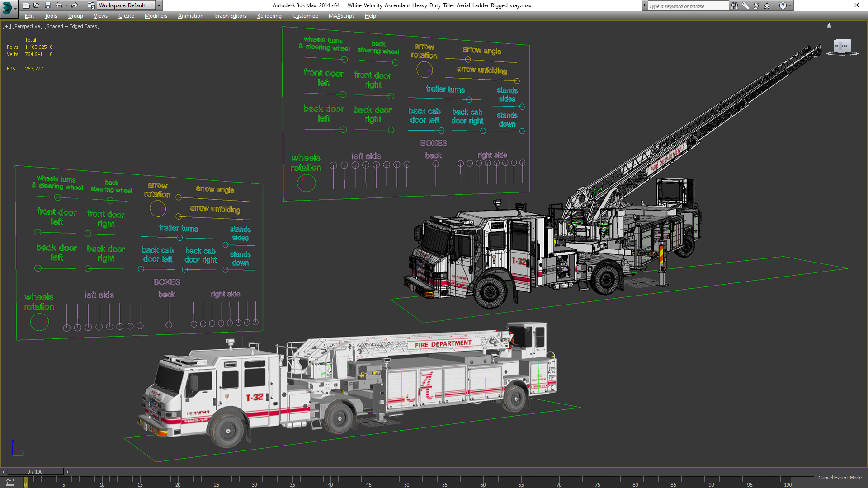This screenshot has width=868, height=488.
Task: Select arrow angle slider handle in upper panel
Action: tap(468, 60)
